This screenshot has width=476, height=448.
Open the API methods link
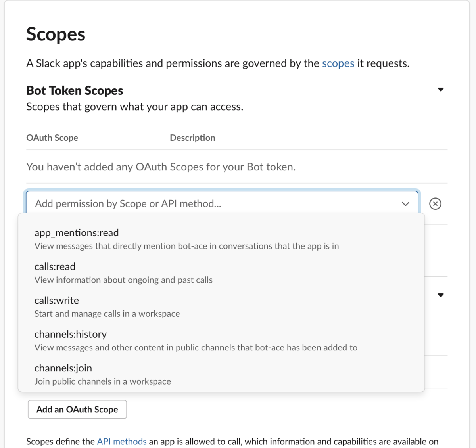point(122,442)
